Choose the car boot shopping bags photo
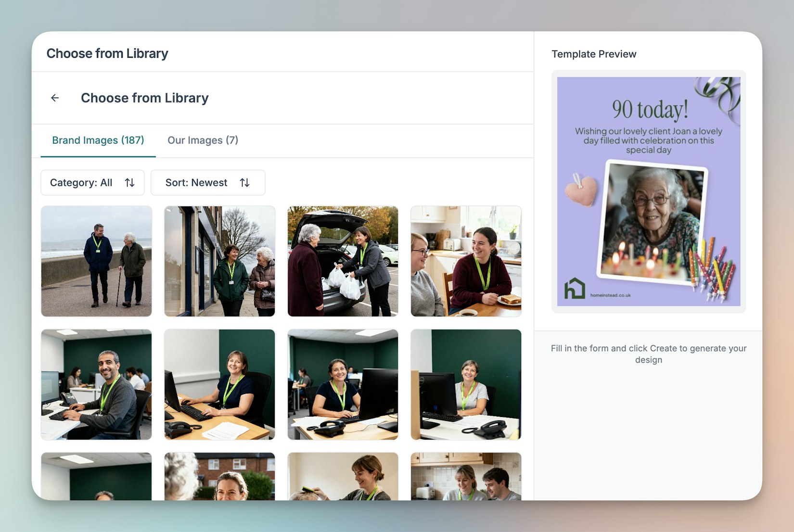The height and width of the screenshot is (532, 794). tap(343, 261)
